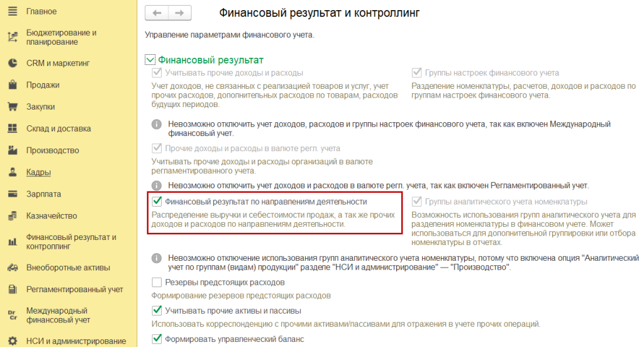Open the Зарплата menu section
This screenshot has width=644, height=347.
(x=43, y=194)
